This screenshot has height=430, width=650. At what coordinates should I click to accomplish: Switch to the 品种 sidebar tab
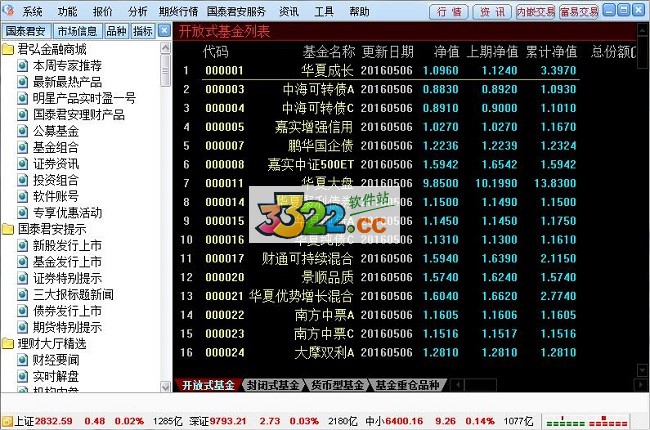coord(116,31)
